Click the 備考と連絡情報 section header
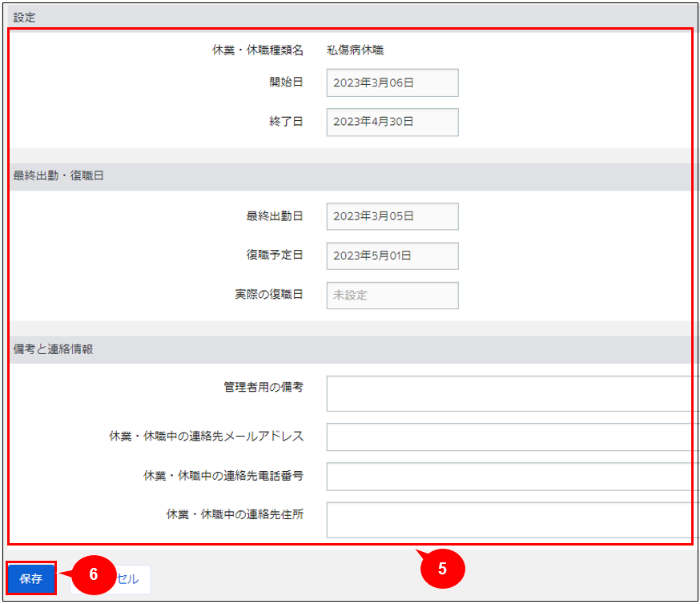 pyautogui.click(x=53, y=349)
